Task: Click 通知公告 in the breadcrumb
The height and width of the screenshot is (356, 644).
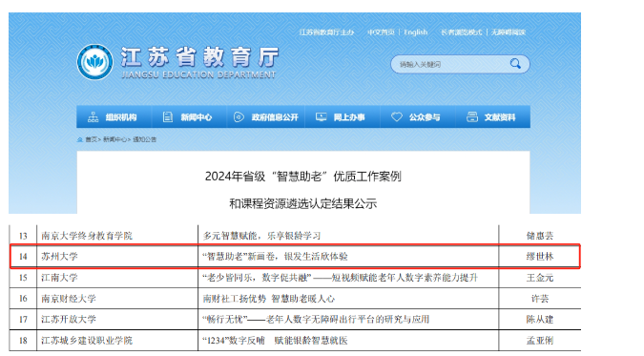Action: point(145,139)
